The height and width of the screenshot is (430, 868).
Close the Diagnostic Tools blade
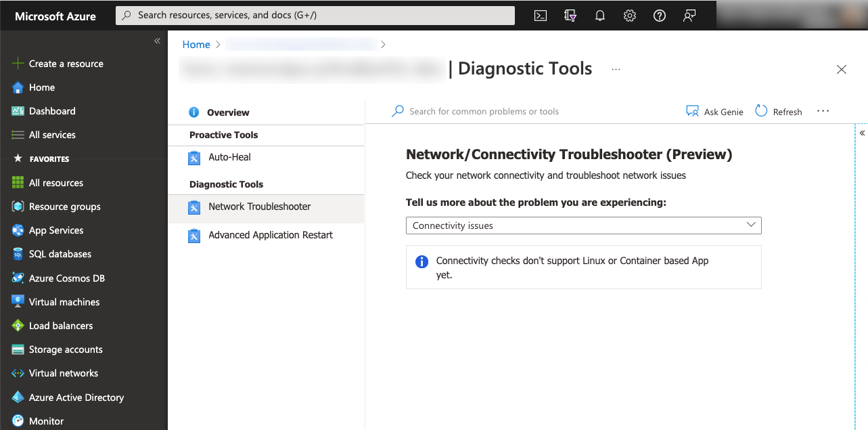point(842,69)
